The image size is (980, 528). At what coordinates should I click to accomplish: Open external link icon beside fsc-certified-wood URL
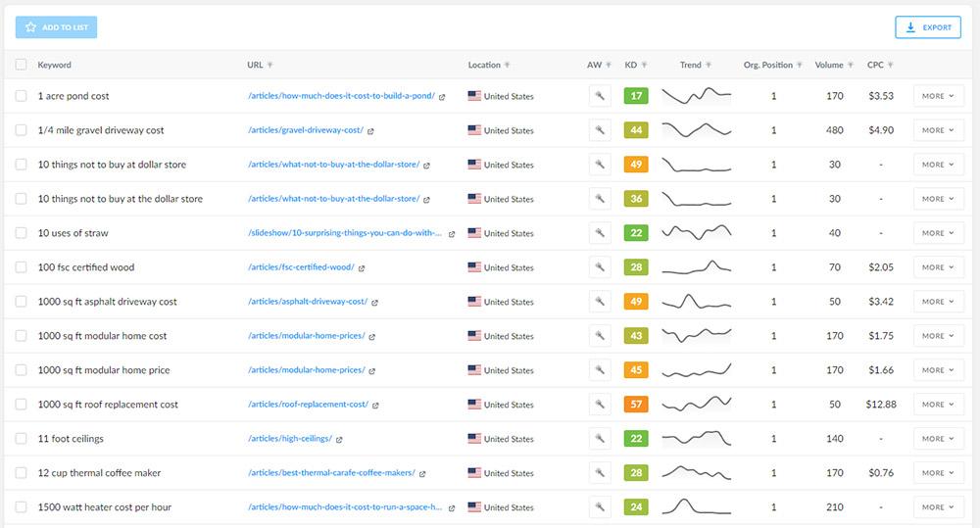click(362, 268)
